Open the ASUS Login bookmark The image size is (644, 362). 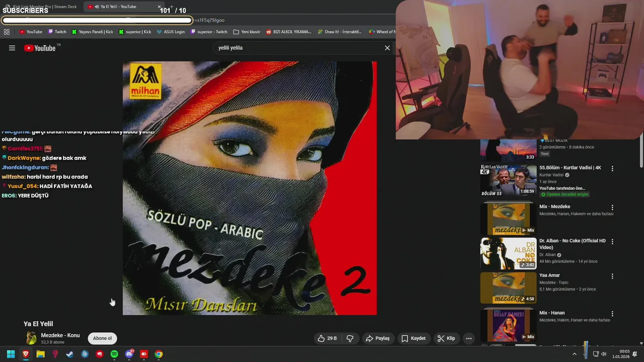click(171, 32)
